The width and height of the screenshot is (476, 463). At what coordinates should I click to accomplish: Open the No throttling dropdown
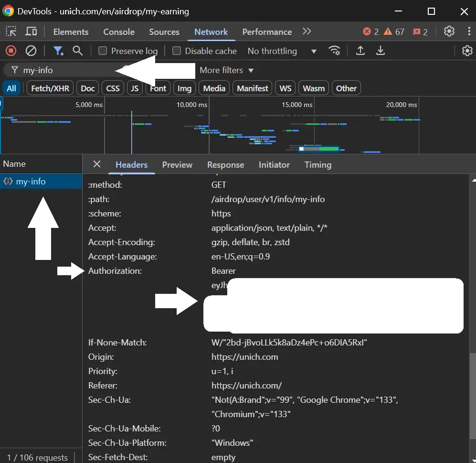point(282,51)
